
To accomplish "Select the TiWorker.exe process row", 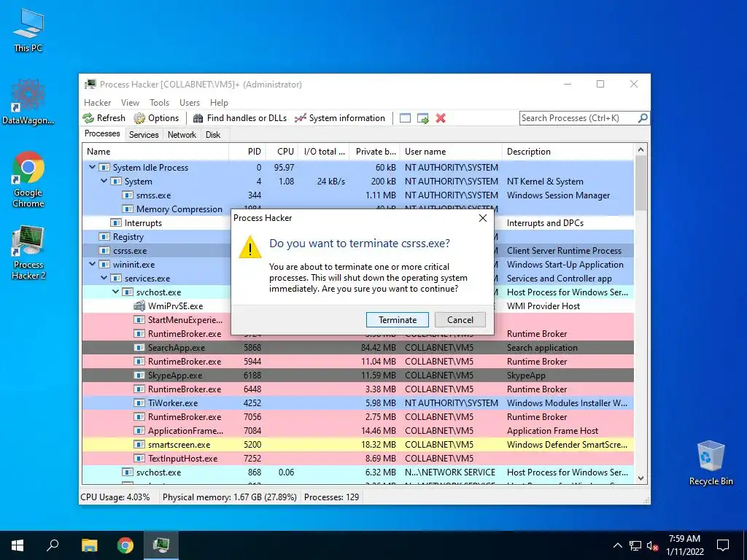I will pyautogui.click(x=357, y=402).
